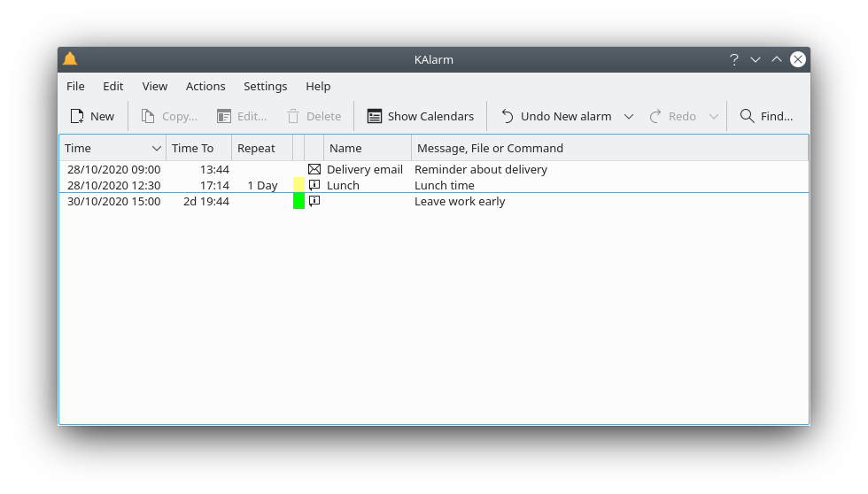Click the New alarm toolbar icon
The height and width of the screenshot is (494, 868).
(x=77, y=116)
